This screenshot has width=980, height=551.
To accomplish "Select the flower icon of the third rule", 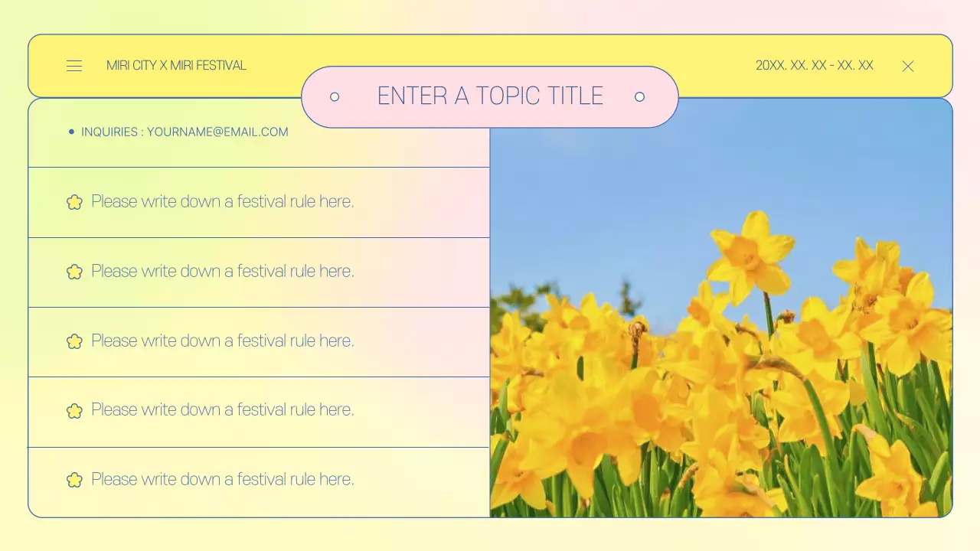I will [74, 341].
